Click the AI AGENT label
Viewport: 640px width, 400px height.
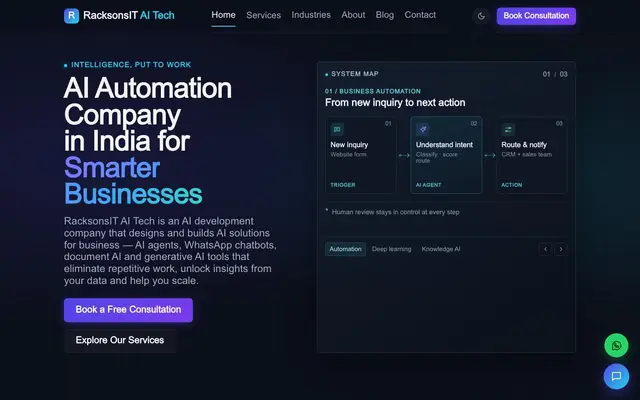click(429, 185)
